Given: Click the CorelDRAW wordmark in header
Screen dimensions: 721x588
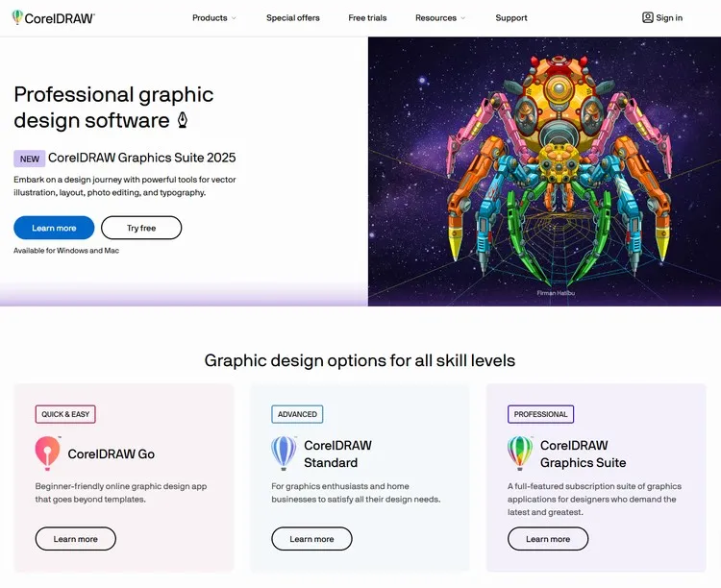Looking at the screenshot, I should (60, 18).
